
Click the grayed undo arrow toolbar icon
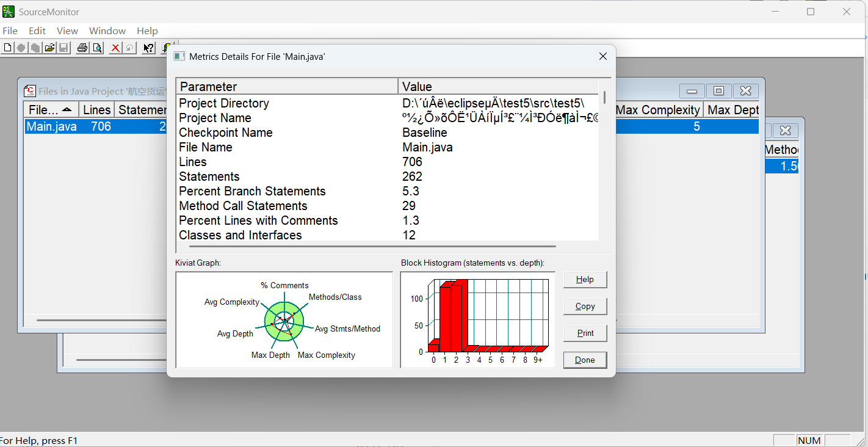click(x=129, y=48)
